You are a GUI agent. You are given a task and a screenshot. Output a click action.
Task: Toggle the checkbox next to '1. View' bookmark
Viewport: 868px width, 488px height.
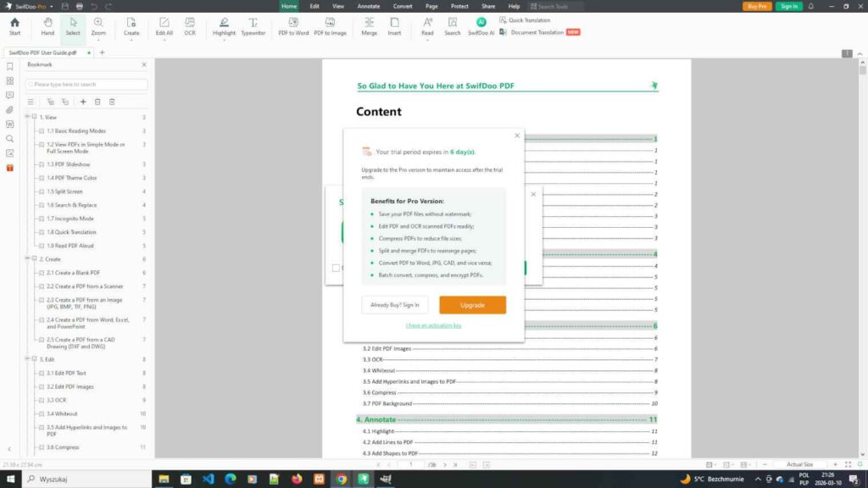[x=36, y=117]
